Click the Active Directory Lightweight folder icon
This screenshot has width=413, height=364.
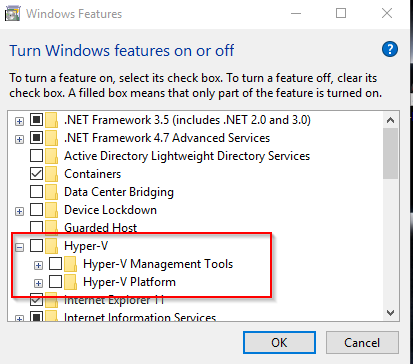(x=51, y=156)
